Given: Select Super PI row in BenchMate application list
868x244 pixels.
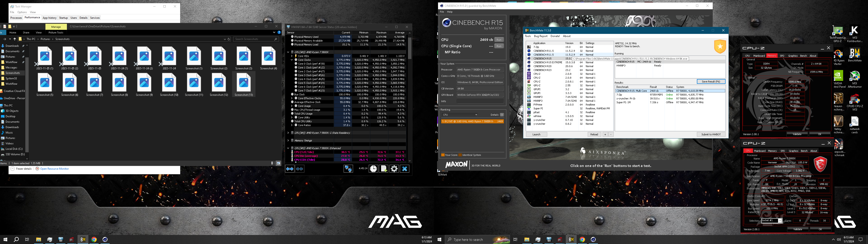Looking at the screenshot, I should pos(569,108).
